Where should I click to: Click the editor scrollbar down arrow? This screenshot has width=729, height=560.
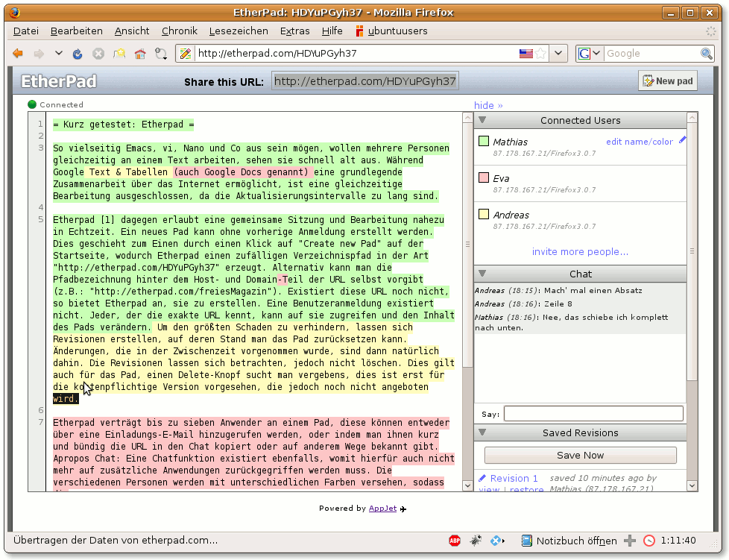pyautogui.click(x=467, y=485)
